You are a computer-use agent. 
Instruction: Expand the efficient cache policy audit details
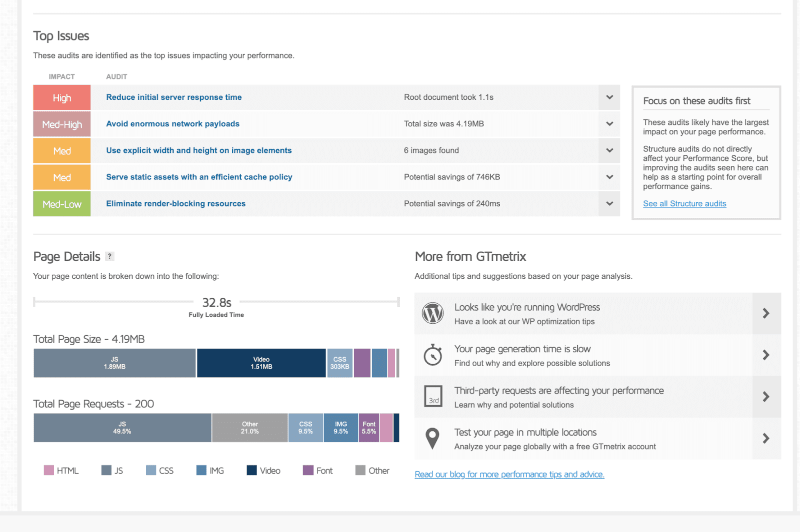609,177
